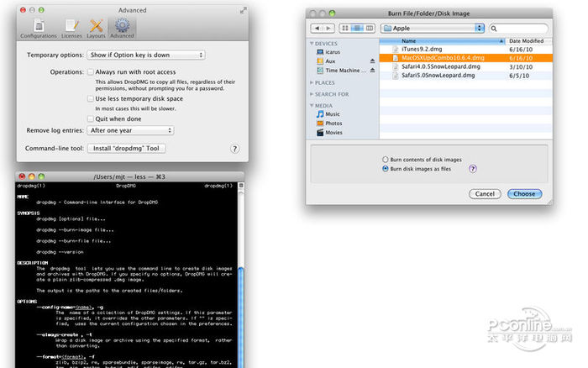The height and width of the screenshot is (368, 588).
Task: Click the Burn dialog search field
Action: [x=518, y=29]
